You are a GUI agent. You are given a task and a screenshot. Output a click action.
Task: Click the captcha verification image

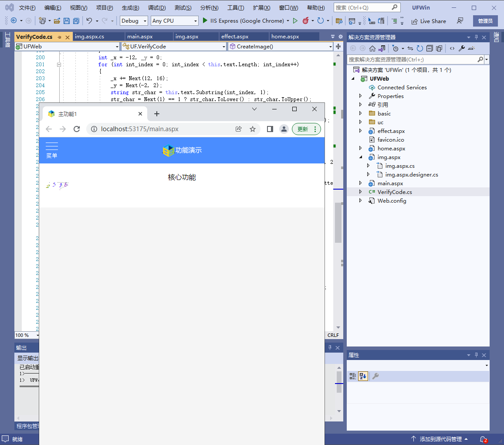57,185
